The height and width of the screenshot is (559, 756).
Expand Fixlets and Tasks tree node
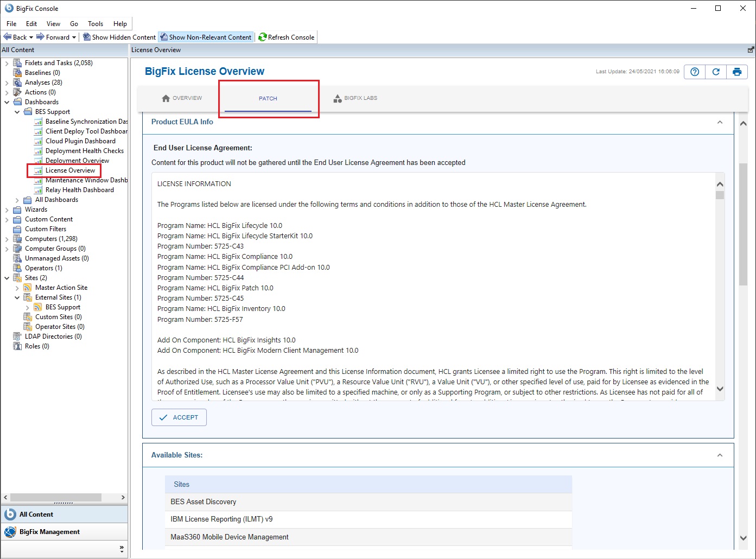point(7,63)
